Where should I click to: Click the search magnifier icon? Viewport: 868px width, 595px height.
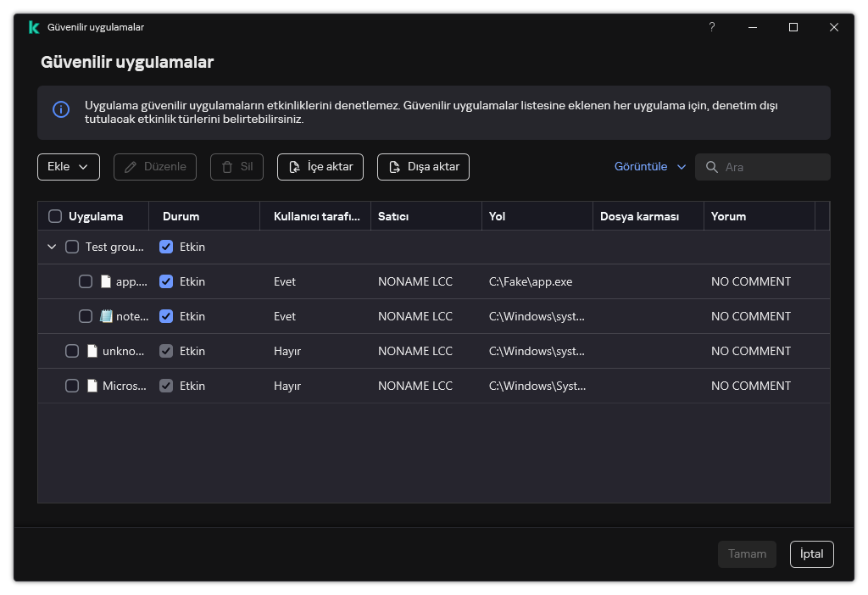tap(712, 167)
